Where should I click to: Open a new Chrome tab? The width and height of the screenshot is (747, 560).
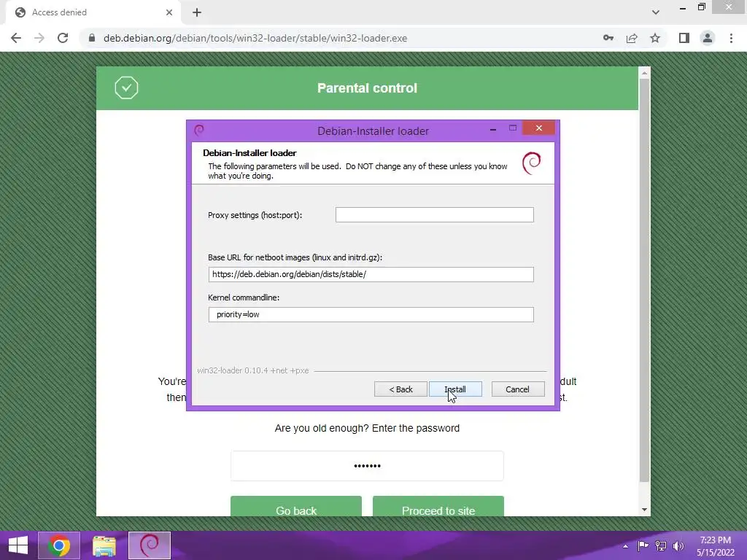(x=197, y=12)
